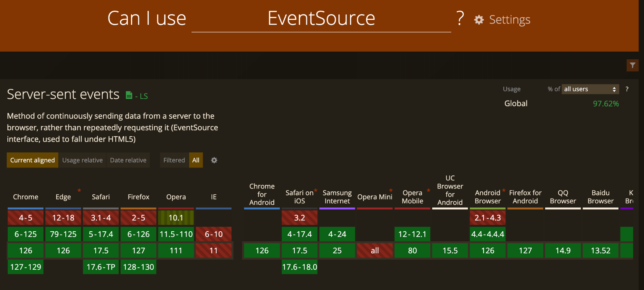This screenshot has height=290, width=644.
Task: Switch to Date relative view
Action: (x=128, y=160)
